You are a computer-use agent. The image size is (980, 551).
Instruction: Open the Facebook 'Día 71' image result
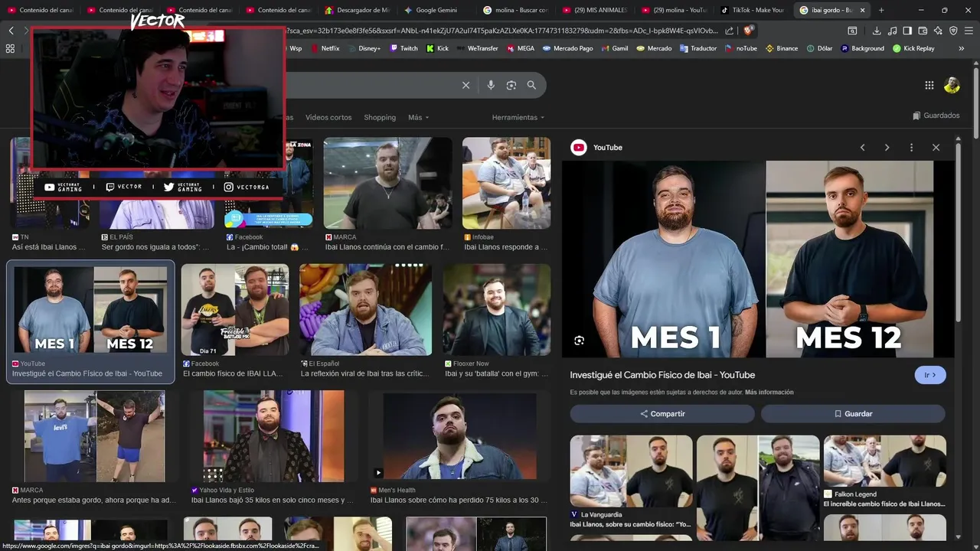(235, 310)
